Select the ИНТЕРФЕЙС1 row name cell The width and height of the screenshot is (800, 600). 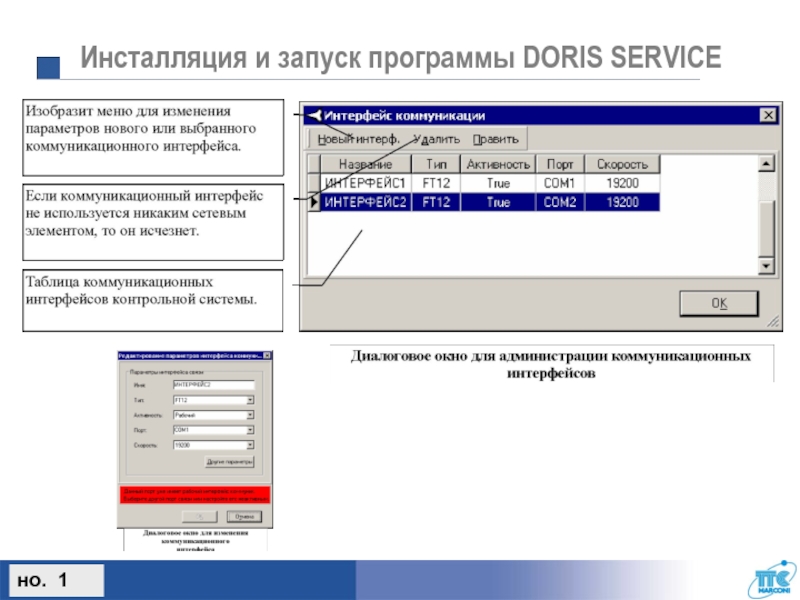tap(365, 183)
